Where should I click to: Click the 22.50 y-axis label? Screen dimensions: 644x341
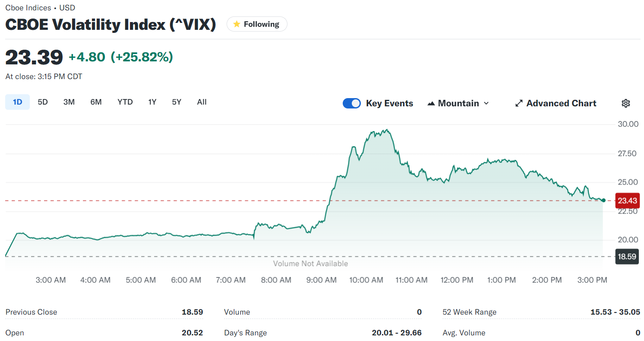tap(628, 211)
